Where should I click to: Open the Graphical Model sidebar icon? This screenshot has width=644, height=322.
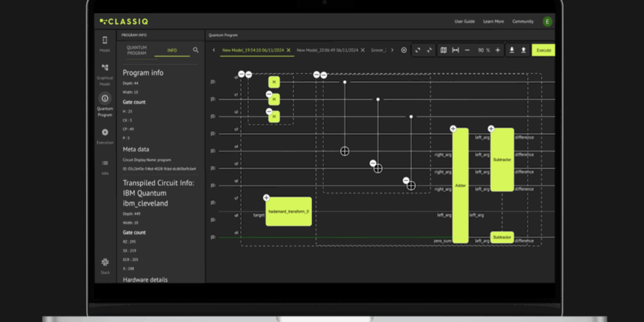coord(105,68)
